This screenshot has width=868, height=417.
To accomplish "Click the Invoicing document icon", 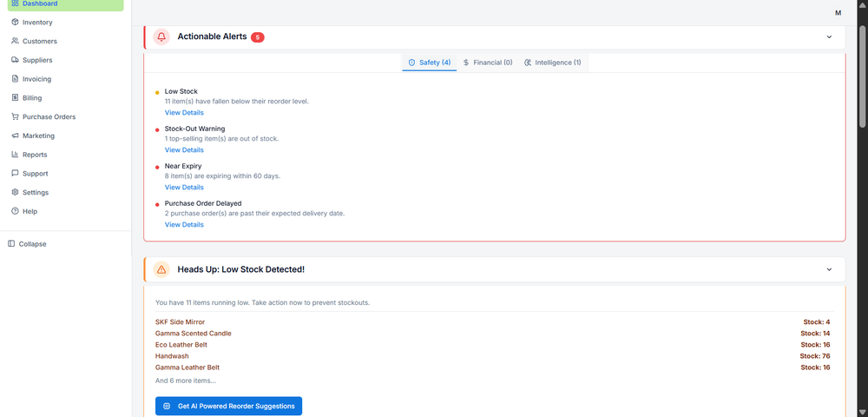I will point(15,79).
